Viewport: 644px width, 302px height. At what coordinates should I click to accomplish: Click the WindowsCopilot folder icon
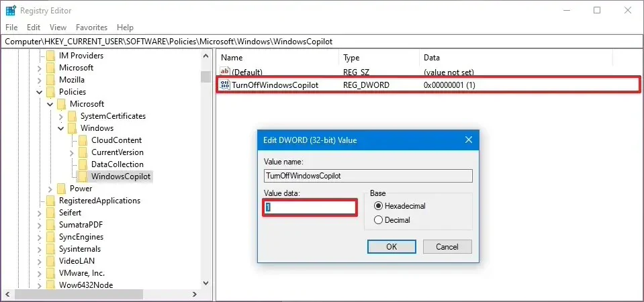pos(83,177)
